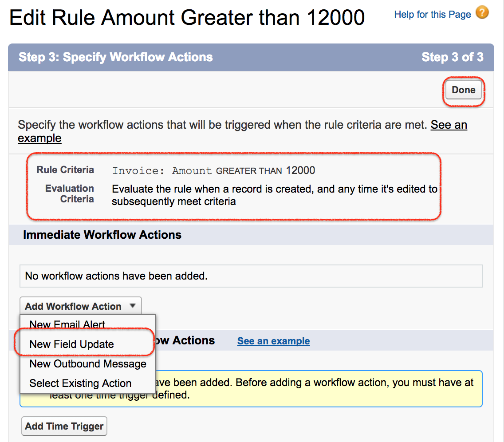The image size is (504, 442).
Task: Click the Done button
Action: (464, 90)
